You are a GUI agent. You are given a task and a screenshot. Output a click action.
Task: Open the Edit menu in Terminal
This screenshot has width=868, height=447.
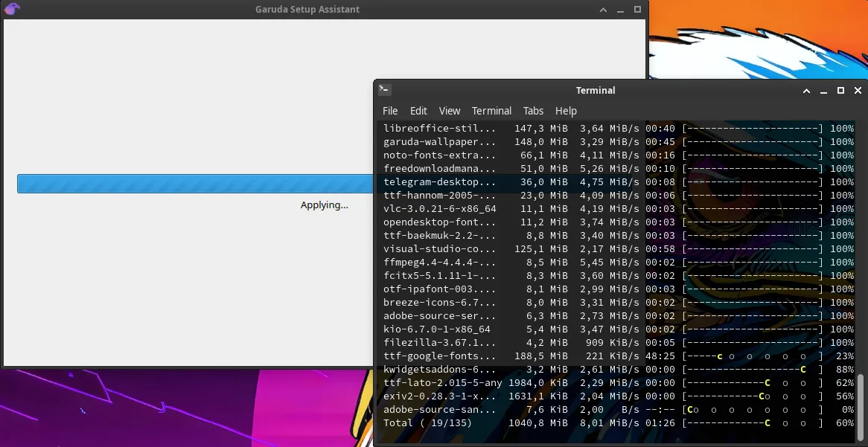pos(418,111)
